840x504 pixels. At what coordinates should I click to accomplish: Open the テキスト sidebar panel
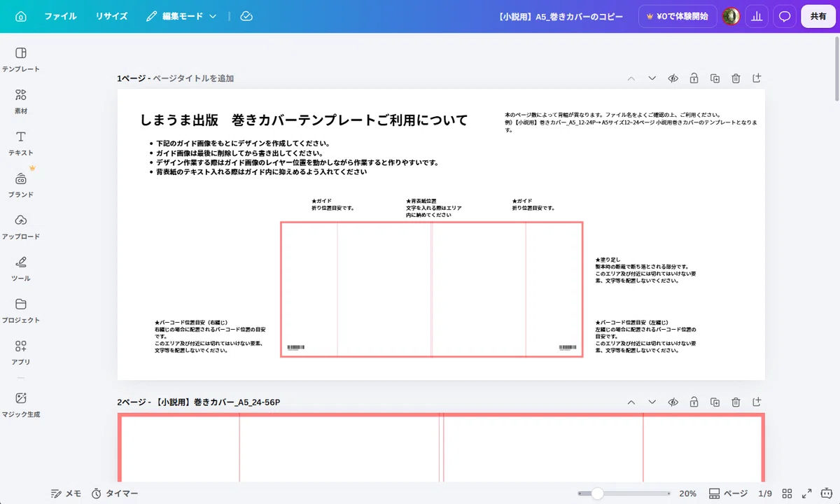(x=21, y=143)
